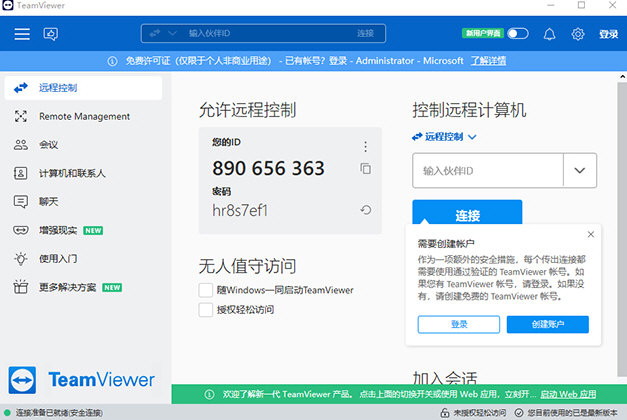Click the 创建账户 button
Viewport: 627px width, 420px height.
[x=548, y=324]
